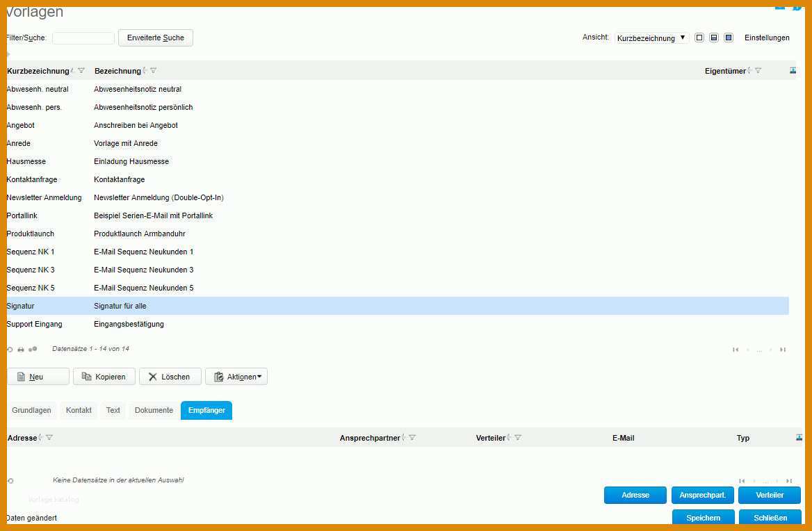Viewport: 812px width, 531px height.
Task: Switch to the Grundlagen tab
Action: click(x=31, y=411)
